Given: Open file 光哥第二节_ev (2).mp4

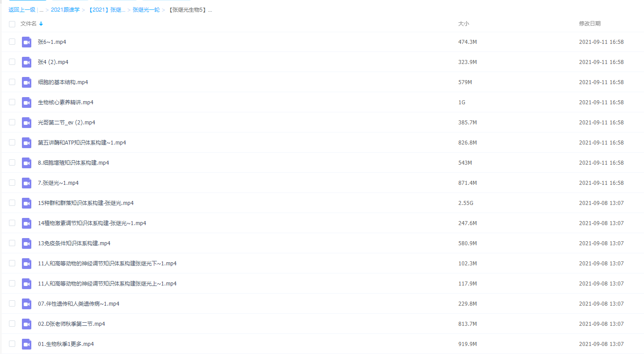Looking at the screenshot, I should (67, 123).
